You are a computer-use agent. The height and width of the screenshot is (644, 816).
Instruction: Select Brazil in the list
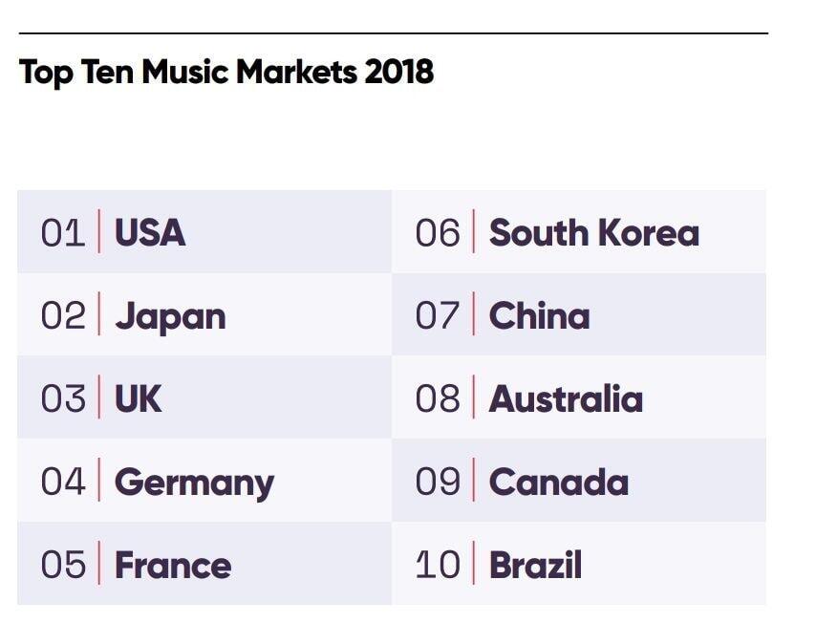[535, 565]
